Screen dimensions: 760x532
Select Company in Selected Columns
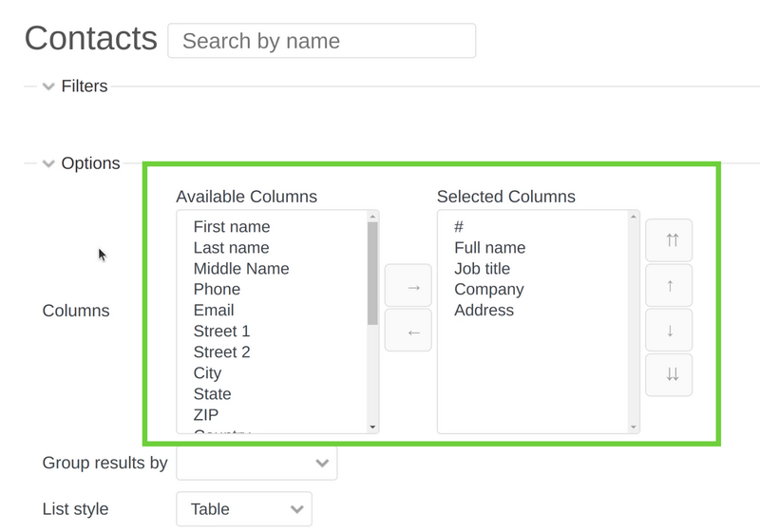(x=488, y=289)
